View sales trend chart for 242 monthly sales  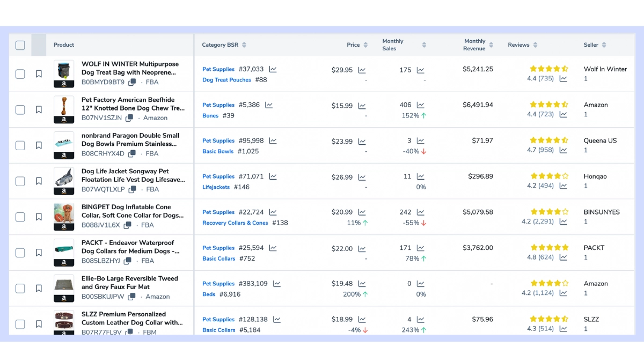(x=420, y=212)
